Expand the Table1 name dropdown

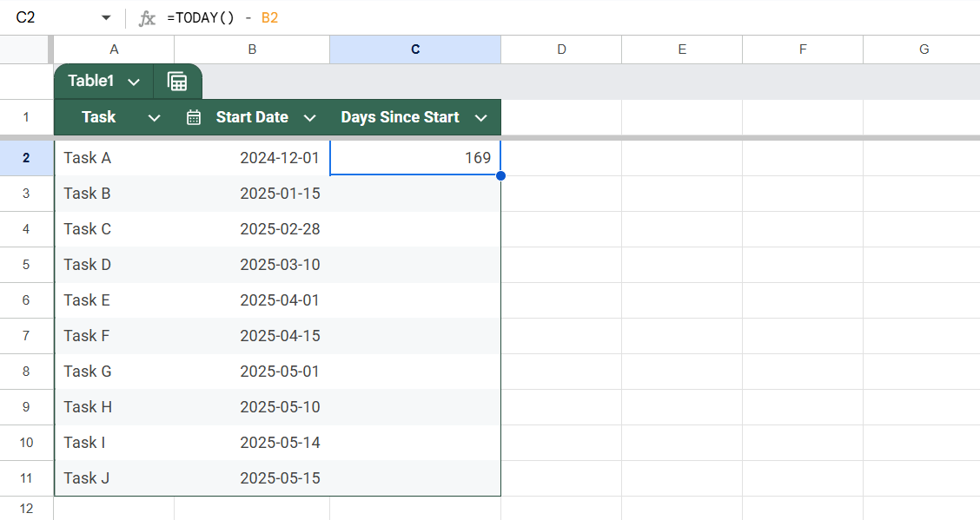(x=133, y=82)
